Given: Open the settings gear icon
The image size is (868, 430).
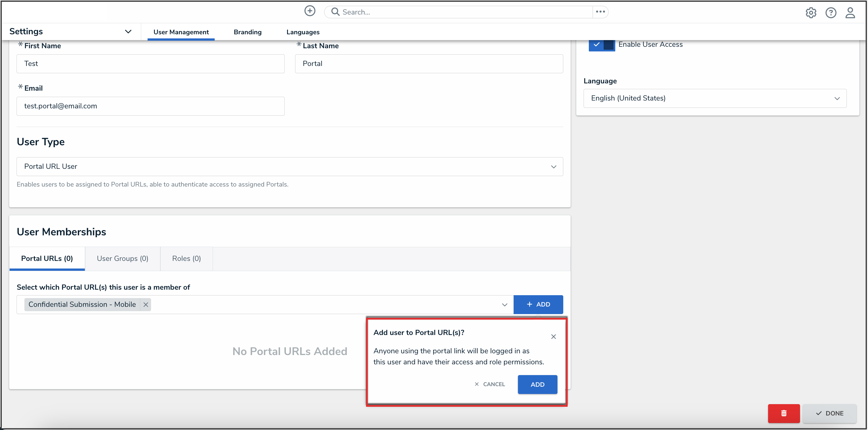Looking at the screenshot, I should [x=810, y=13].
